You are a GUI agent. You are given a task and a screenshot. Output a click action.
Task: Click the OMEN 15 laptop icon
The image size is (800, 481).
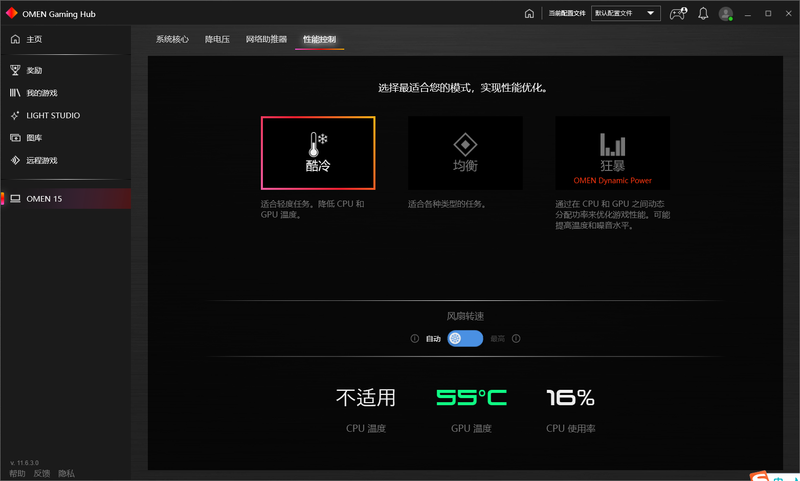(15, 199)
